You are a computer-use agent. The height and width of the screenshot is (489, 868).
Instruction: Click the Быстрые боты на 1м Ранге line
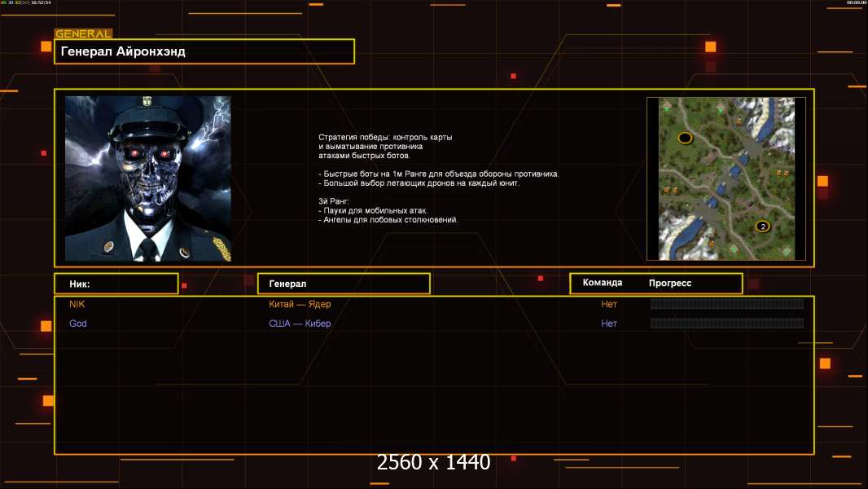(438, 174)
